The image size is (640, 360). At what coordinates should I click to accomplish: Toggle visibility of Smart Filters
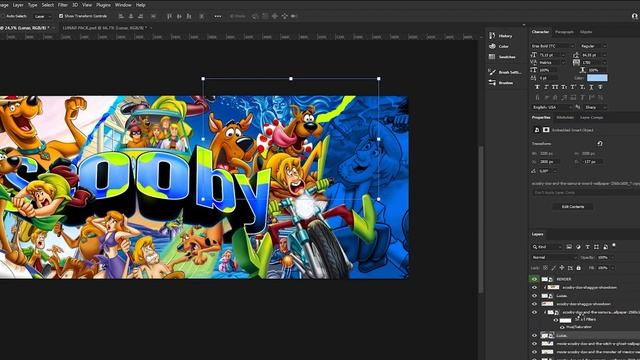(x=556, y=320)
